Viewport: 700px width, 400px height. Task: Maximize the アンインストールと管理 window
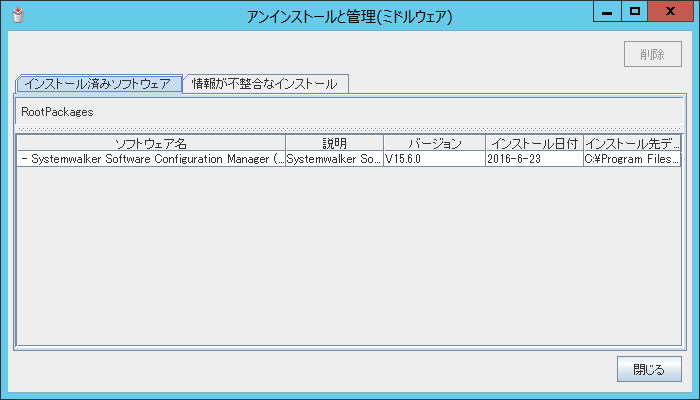pos(634,12)
